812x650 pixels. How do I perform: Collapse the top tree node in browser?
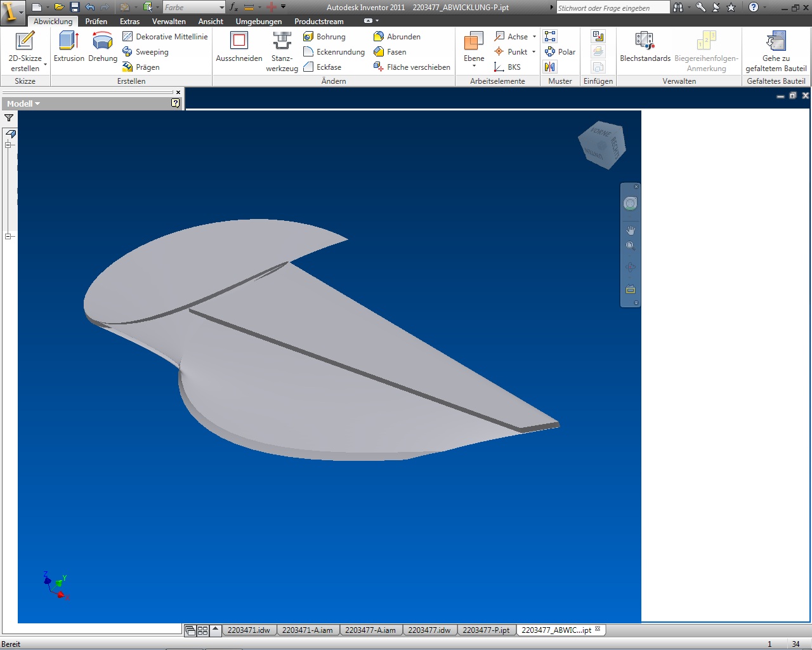click(8, 145)
